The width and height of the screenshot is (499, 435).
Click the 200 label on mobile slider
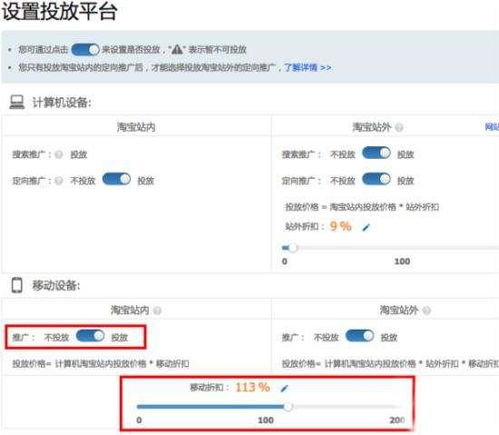tap(397, 420)
